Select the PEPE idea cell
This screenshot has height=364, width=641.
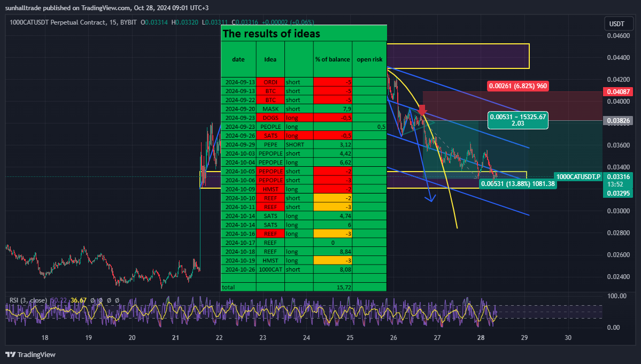[270, 145]
